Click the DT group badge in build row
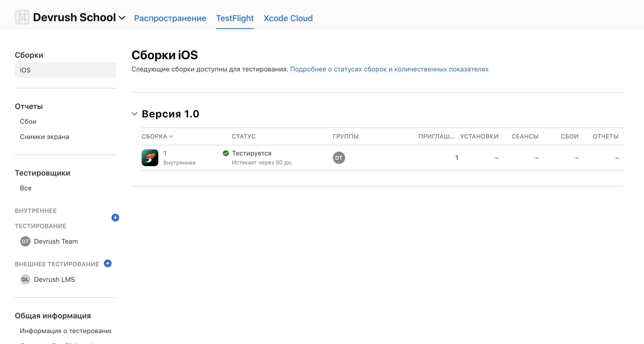The width and height of the screenshot is (644, 344). tap(339, 158)
